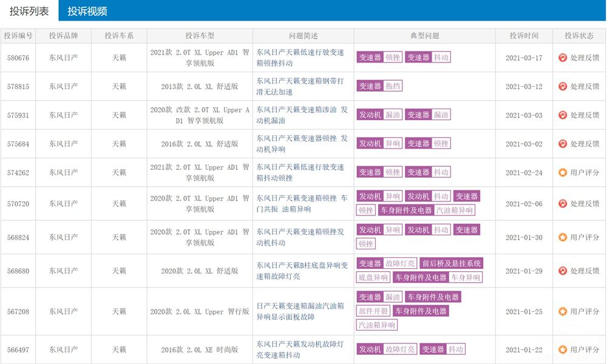Open the 投诉视频 tab
The image size is (607, 364).
point(87,11)
